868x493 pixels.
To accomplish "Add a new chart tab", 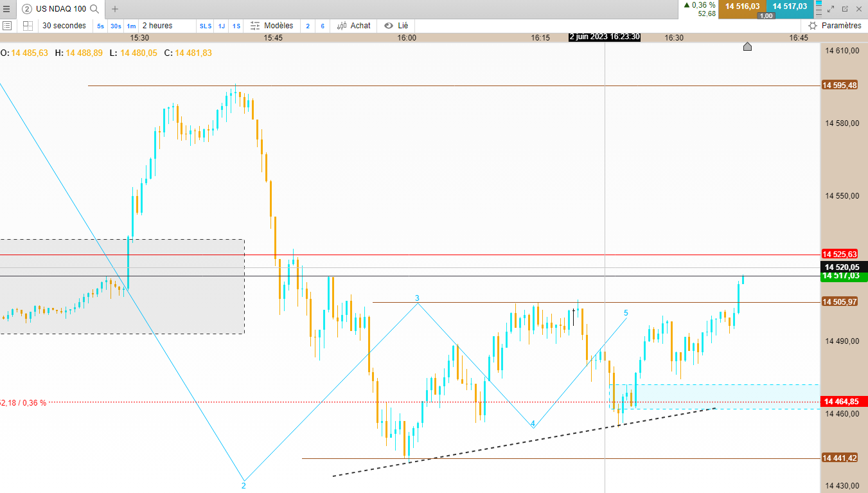I will point(115,9).
